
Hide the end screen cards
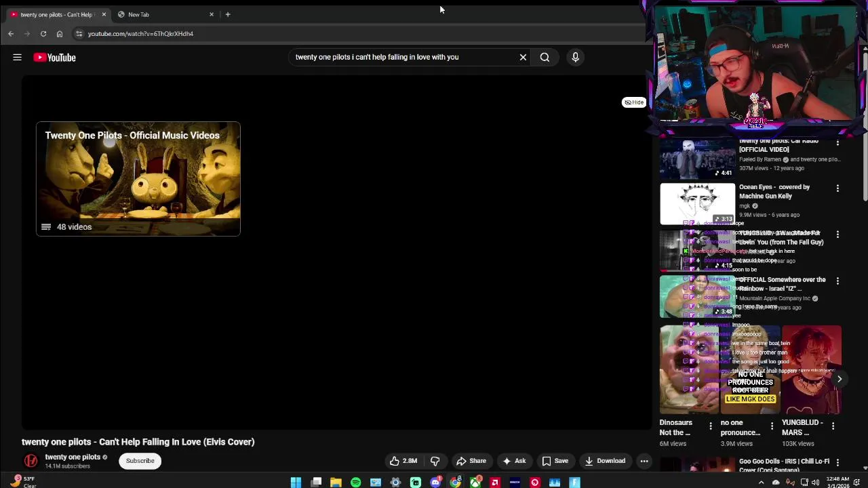pyautogui.click(x=634, y=102)
